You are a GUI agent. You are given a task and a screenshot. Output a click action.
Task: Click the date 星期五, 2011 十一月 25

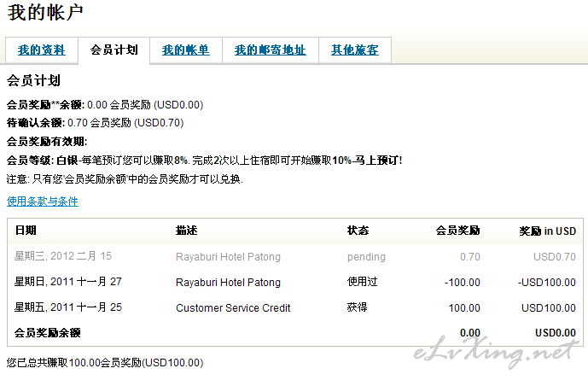tap(68, 307)
